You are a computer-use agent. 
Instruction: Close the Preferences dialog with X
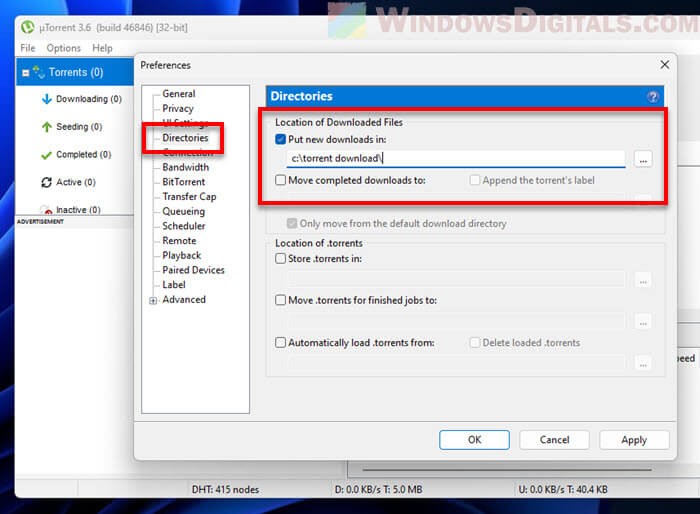[x=664, y=65]
